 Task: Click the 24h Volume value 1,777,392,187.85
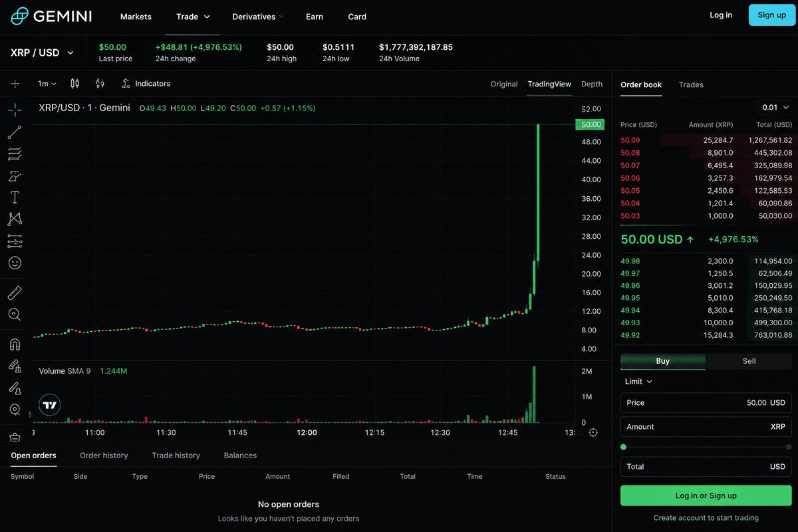tap(416, 47)
